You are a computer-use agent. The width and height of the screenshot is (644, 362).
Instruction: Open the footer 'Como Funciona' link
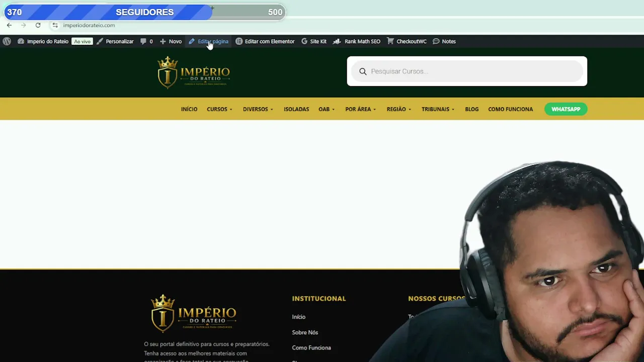click(311, 347)
